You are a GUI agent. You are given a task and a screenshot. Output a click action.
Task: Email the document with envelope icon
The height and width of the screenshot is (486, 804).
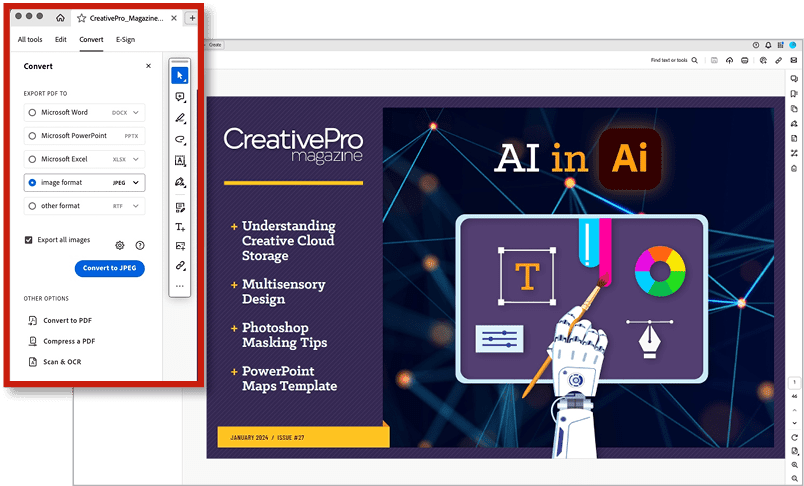click(794, 60)
